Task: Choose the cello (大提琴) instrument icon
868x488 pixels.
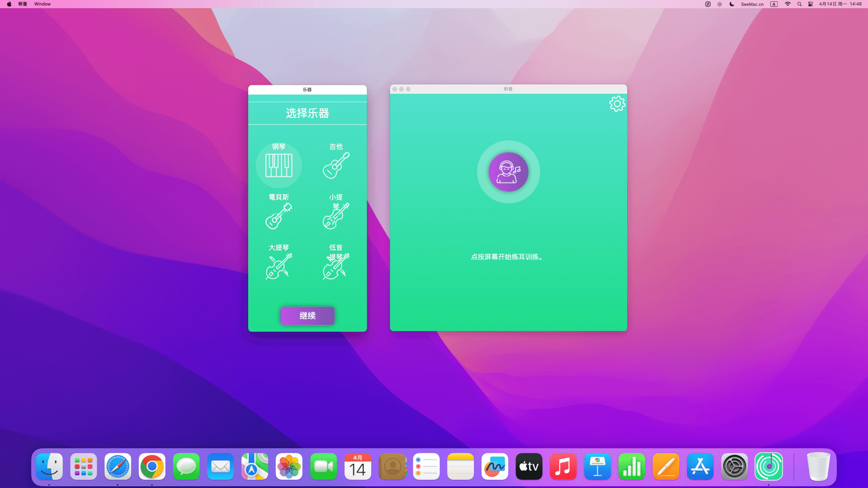Action: click(x=278, y=267)
